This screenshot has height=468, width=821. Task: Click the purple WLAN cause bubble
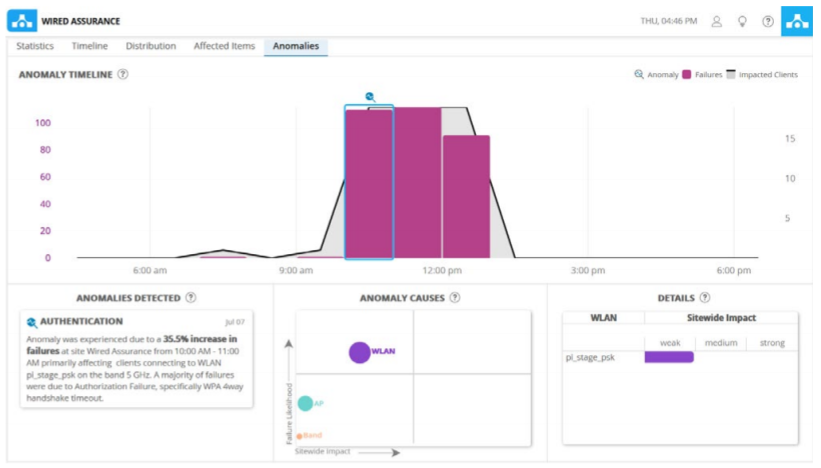click(x=360, y=352)
